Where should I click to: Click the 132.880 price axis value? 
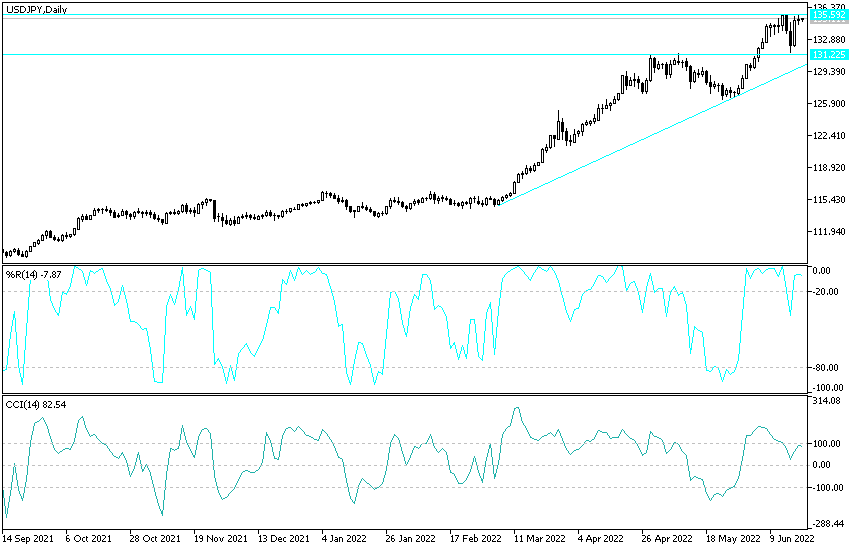829,39
